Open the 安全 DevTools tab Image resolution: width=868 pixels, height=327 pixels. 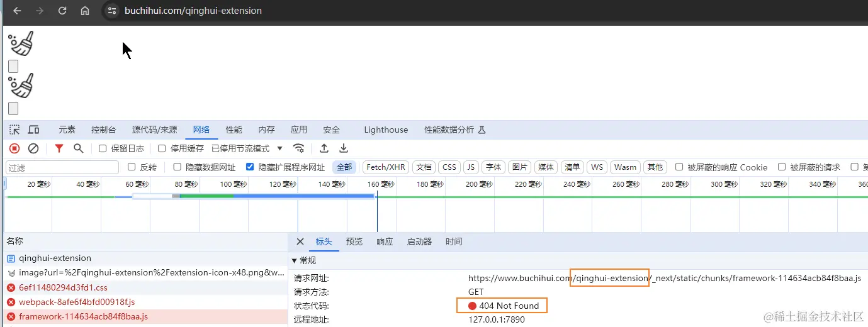coord(332,130)
